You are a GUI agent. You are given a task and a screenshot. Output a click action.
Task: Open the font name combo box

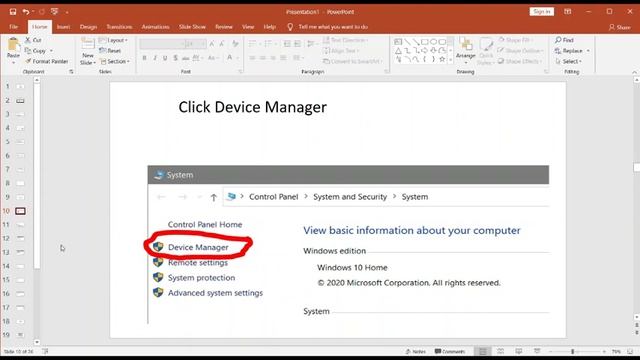(x=162, y=44)
